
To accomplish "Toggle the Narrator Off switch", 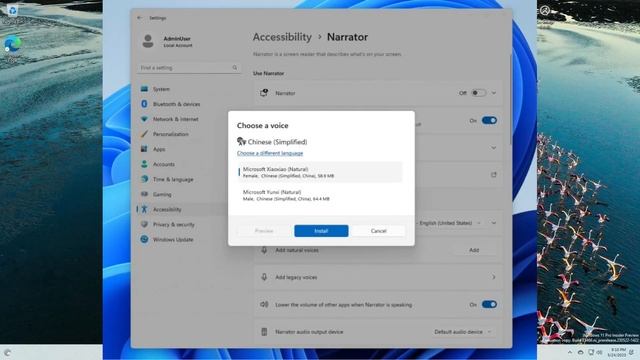I will click(x=479, y=93).
